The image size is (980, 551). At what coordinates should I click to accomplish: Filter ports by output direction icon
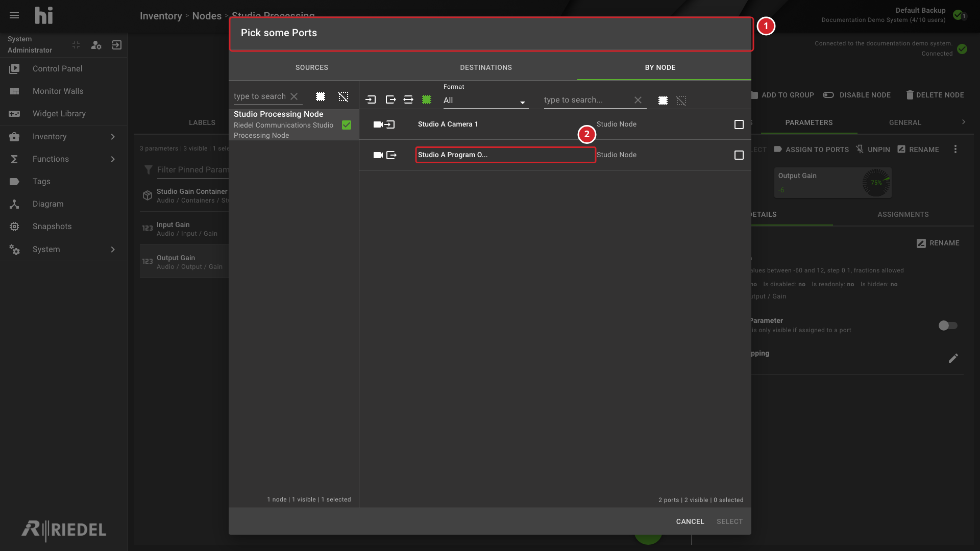point(390,100)
